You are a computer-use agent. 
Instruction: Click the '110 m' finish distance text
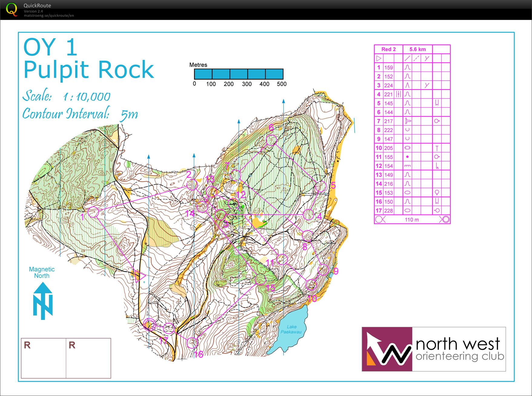[412, 220]
